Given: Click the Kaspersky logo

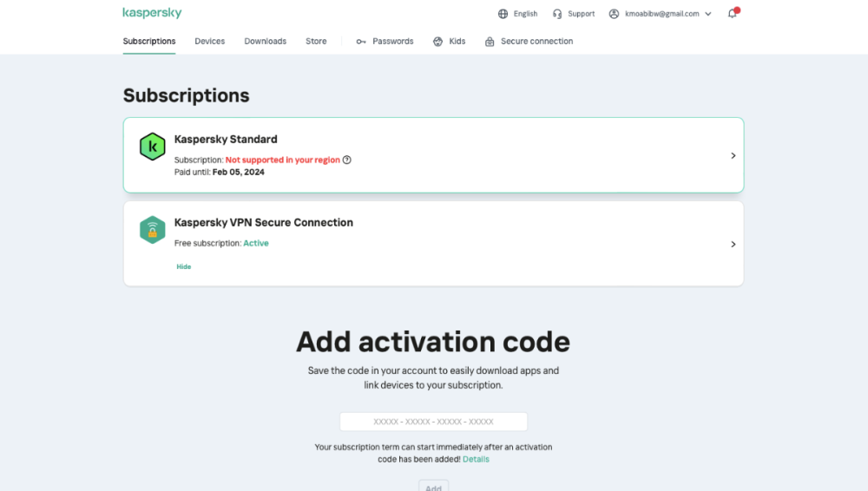Looking at the screenshot, I should coord(152,13).
